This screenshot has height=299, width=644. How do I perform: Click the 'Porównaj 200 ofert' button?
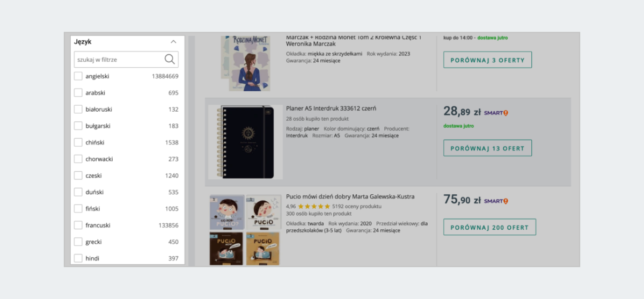click(489, 227)
